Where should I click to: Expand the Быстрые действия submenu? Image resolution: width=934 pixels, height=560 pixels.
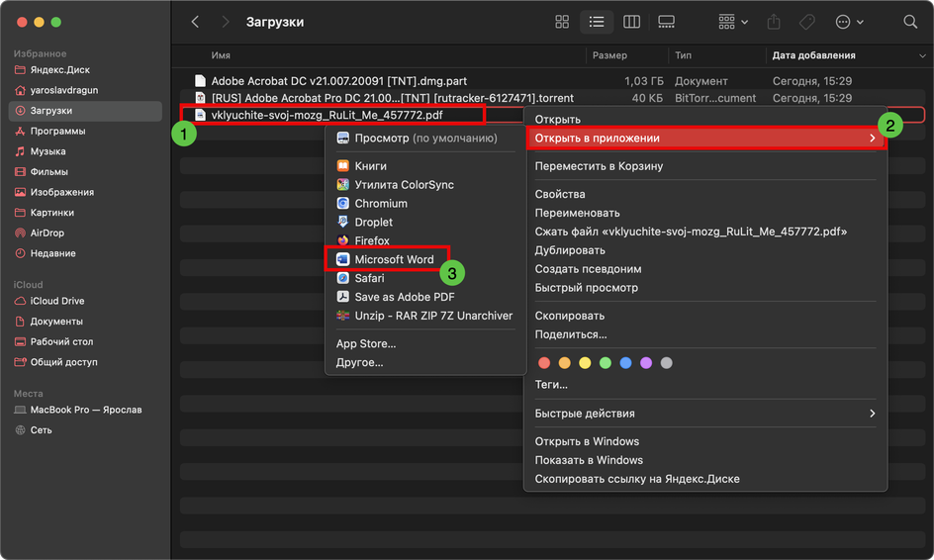pyautogui.click(x=705, y=414)
